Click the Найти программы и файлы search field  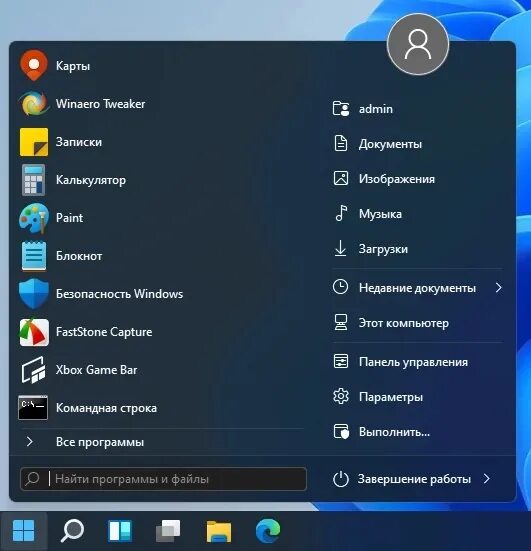click(163, 479)
